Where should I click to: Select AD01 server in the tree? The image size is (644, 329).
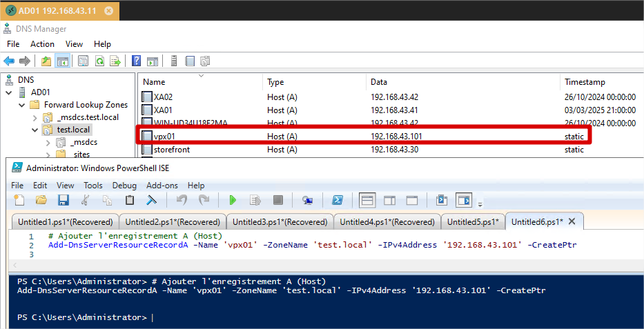point(40,92)
